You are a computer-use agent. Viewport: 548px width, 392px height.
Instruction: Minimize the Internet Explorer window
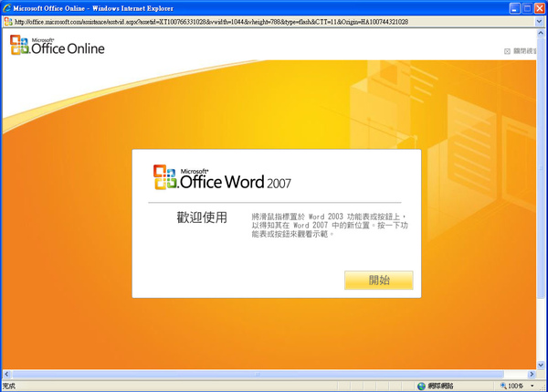click(514, 8)
